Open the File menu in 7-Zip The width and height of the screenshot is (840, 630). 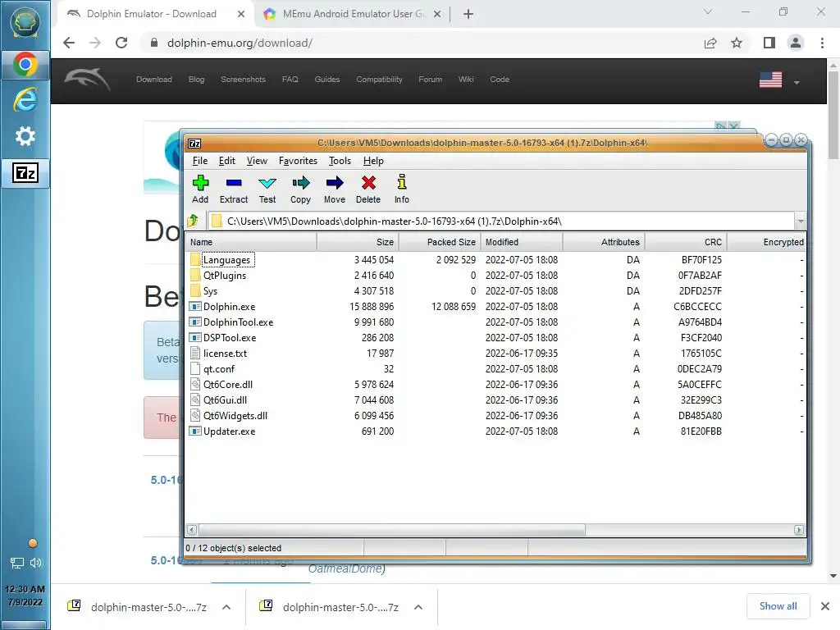click(x=200, y=161)
